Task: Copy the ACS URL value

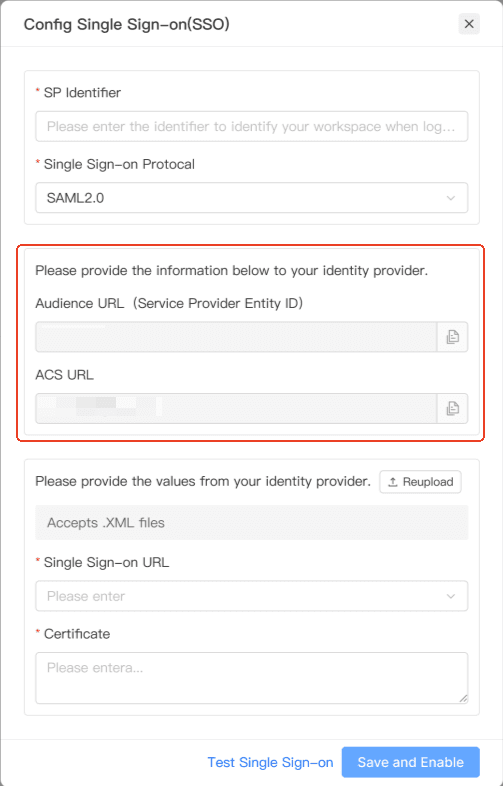Action: (x=452, y=409)
